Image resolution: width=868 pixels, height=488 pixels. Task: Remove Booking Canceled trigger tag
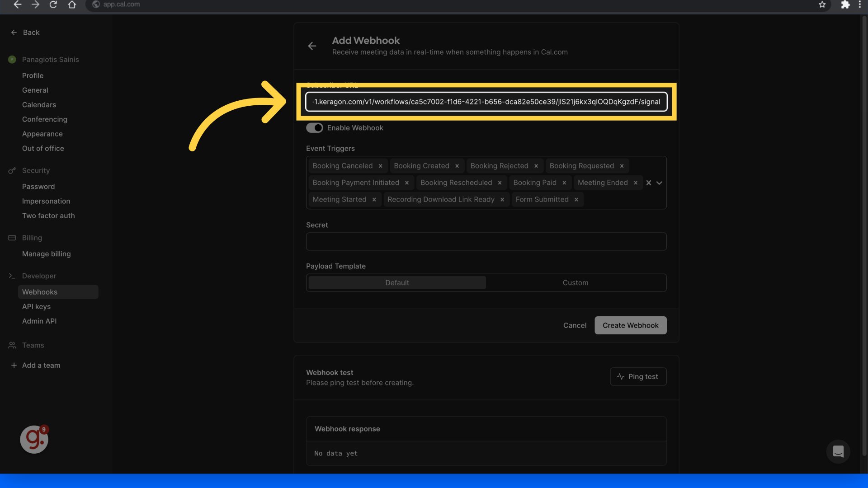coord(380,166)
